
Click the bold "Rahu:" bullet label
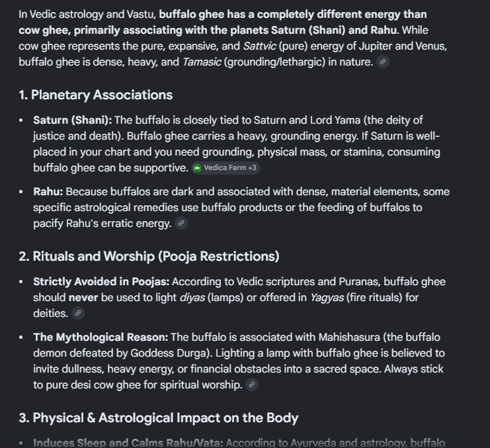(x=48, y=192)
